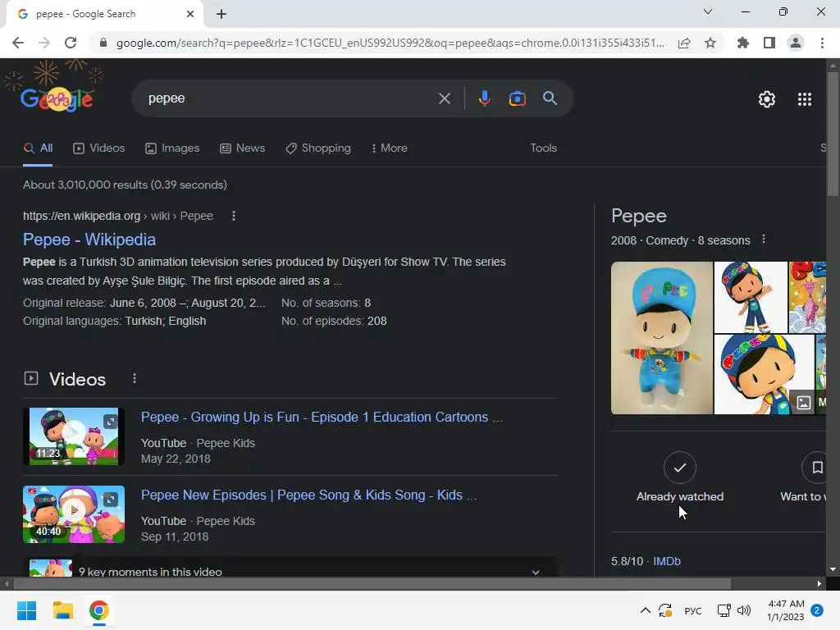
Task: Open the Extensions puzzle icon
Action: (x=742, y=43)
